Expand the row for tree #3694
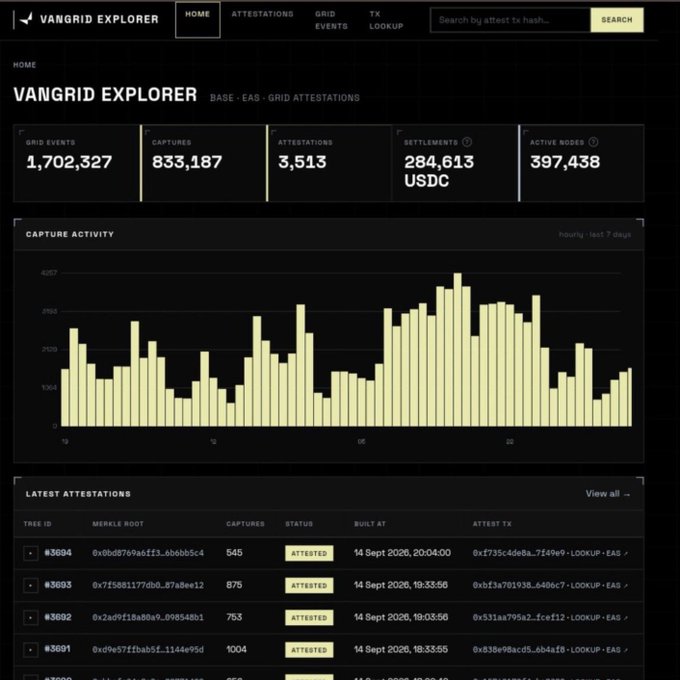 click(x=30, y=553)
